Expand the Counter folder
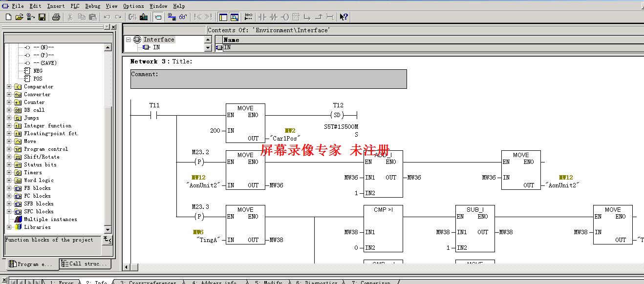Screen dimensions: 644x284 [x=9, y=102]
